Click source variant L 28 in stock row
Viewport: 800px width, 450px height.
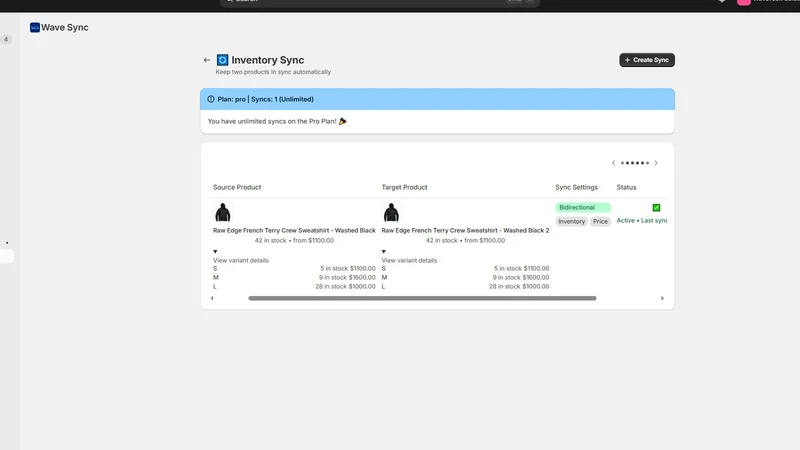pos(294,287)
